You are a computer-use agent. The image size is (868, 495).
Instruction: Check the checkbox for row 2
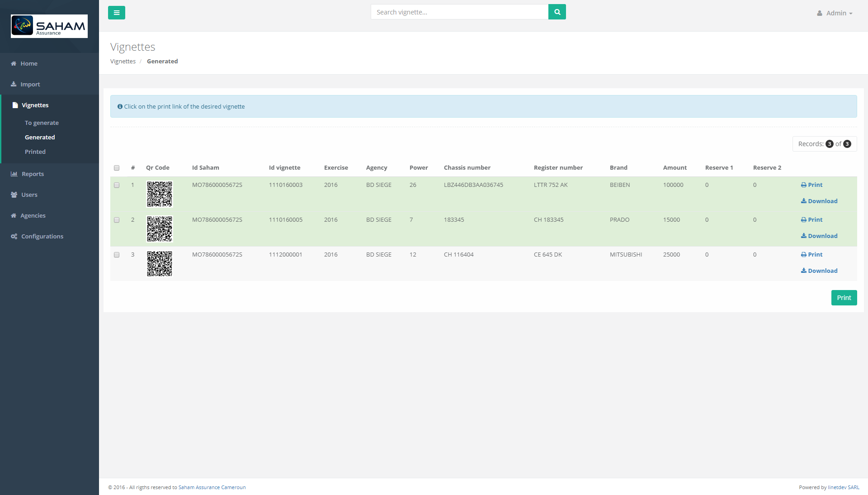point(117,220)
